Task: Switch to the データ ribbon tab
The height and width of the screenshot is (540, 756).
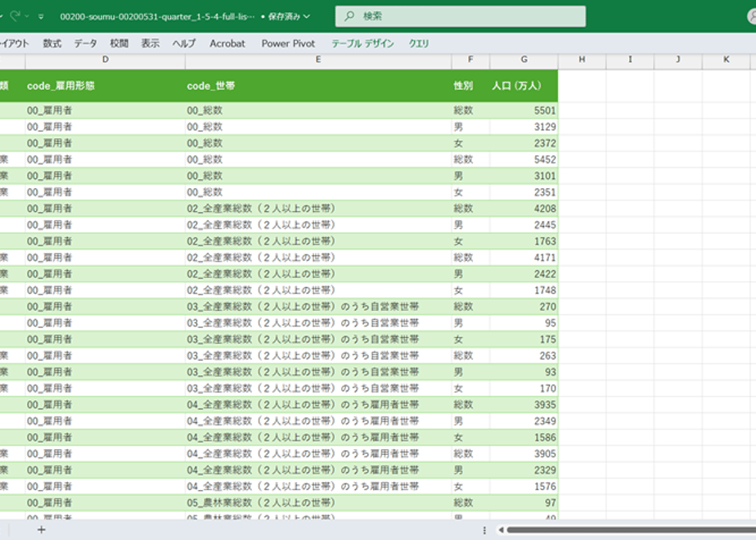Action: pyautogui.click(x=85, y=43)
